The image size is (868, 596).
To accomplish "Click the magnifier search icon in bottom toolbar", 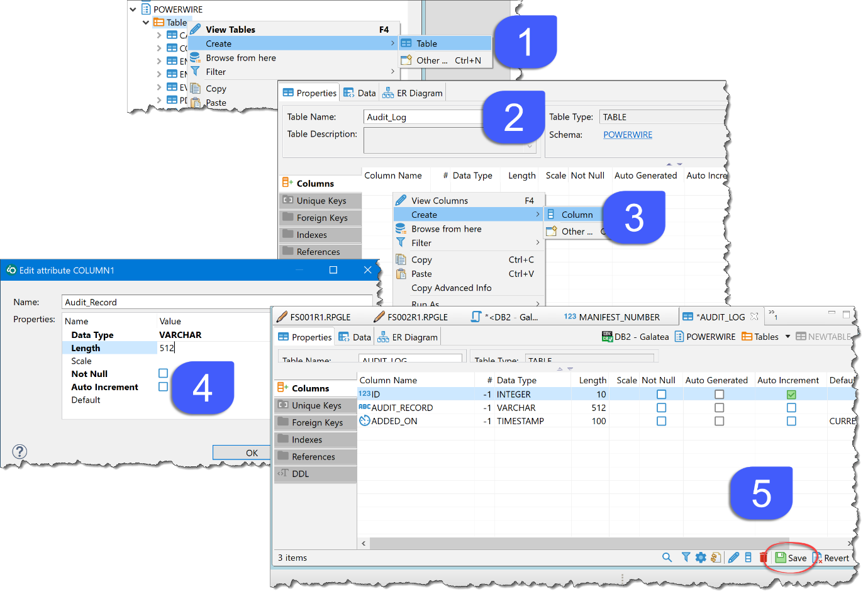I will [x=667, y=558].
